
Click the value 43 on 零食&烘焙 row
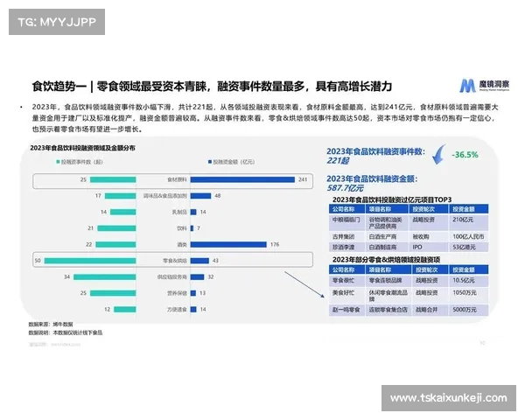215,261
